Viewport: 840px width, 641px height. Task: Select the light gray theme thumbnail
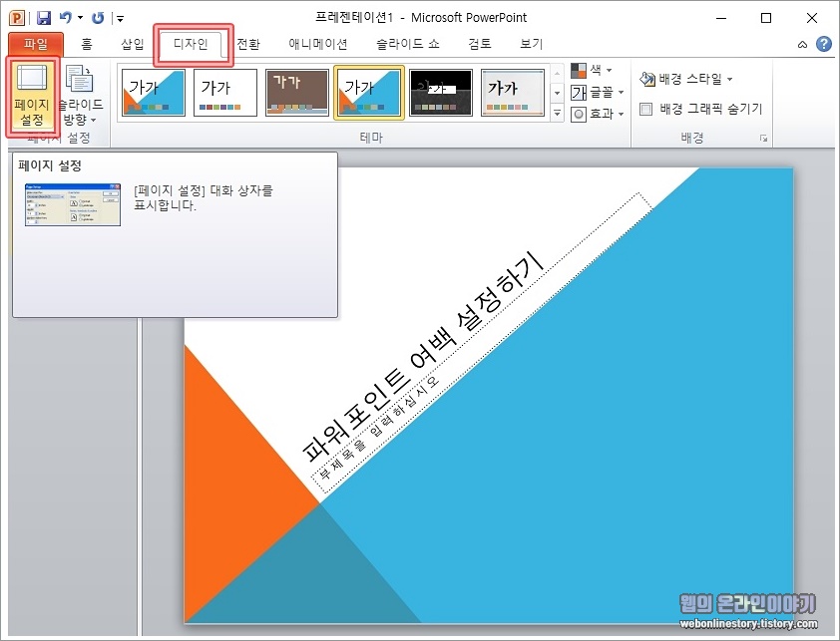pos(513,92)
